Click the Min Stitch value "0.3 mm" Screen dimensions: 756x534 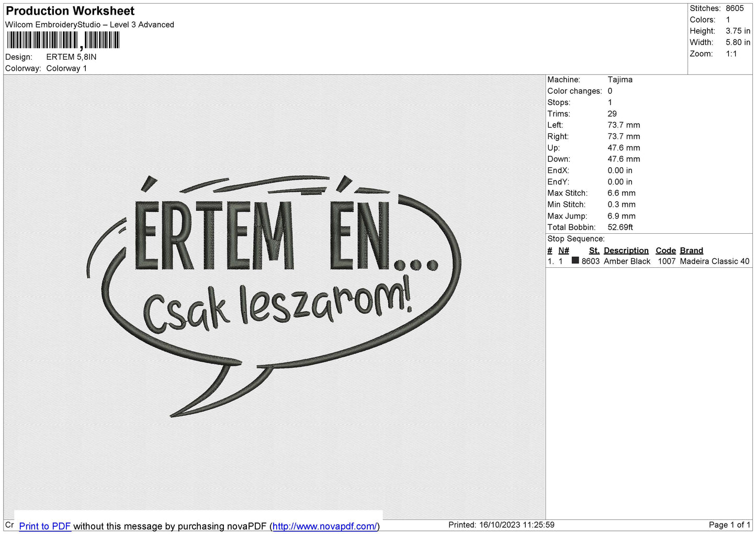click(x=622, y=204)
